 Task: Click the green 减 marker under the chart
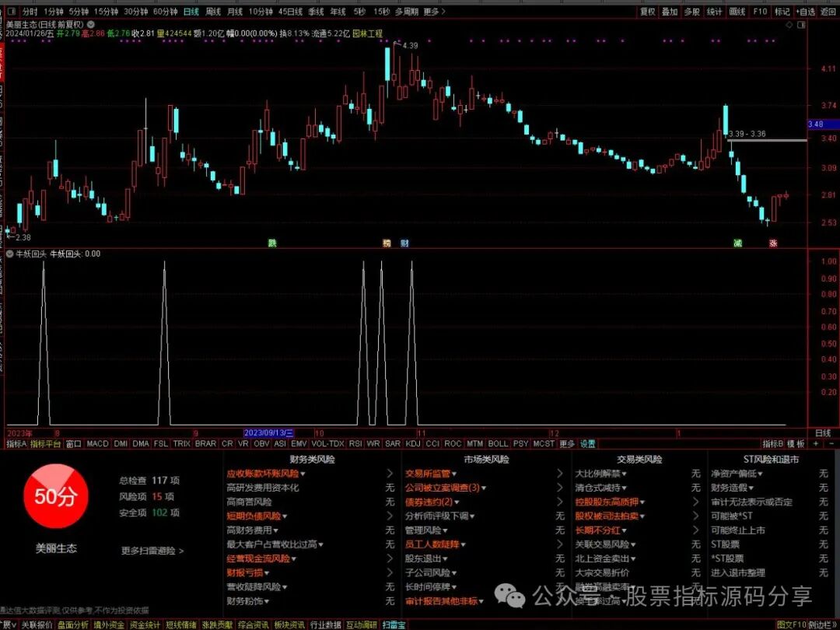tap(737, 243)
